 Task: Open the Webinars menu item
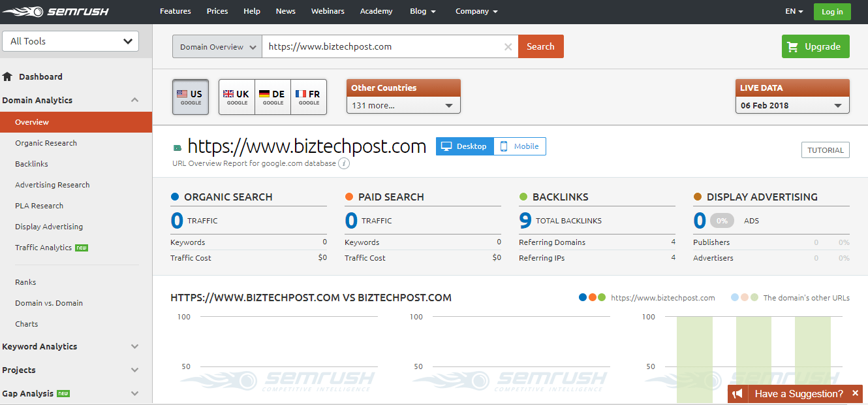click(328, 11)
